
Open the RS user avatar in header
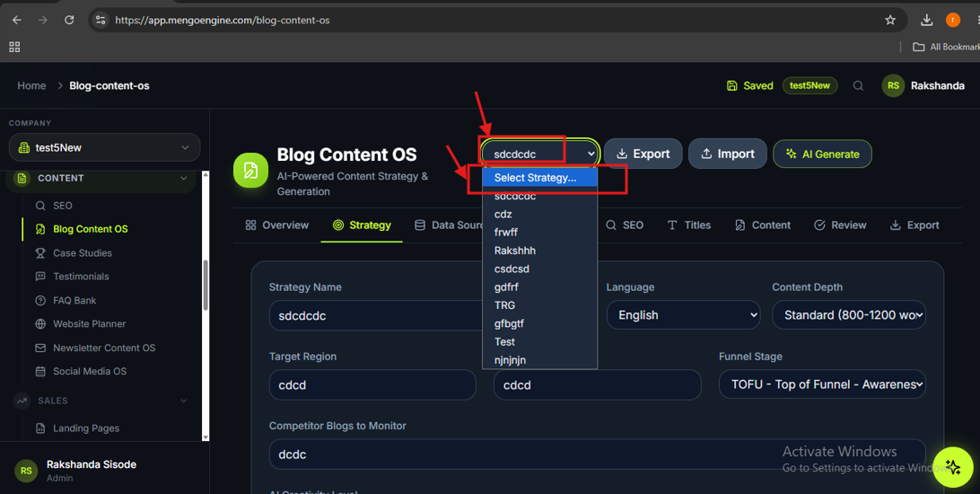coord(893,85)
